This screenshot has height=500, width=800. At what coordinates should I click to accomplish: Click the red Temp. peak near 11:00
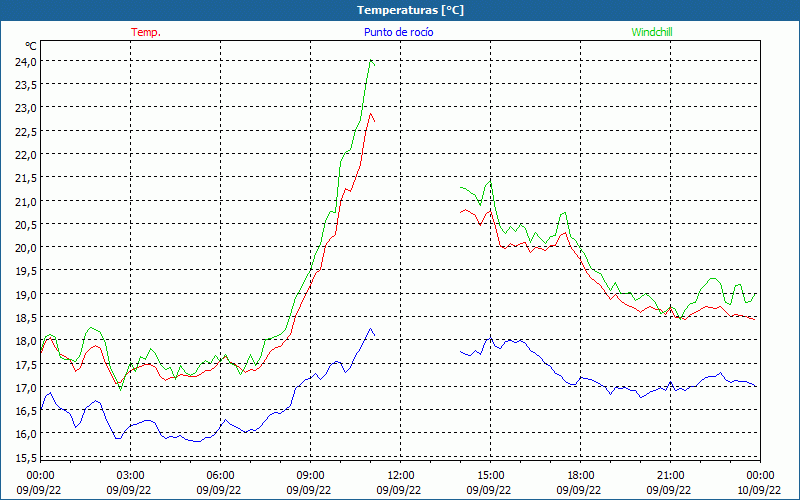(x=370, y=114)
